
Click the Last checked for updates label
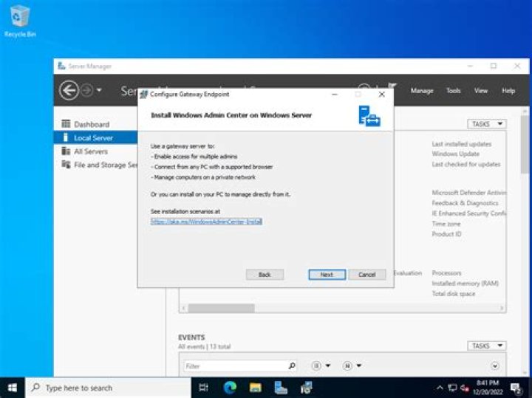tap(465, 164)
